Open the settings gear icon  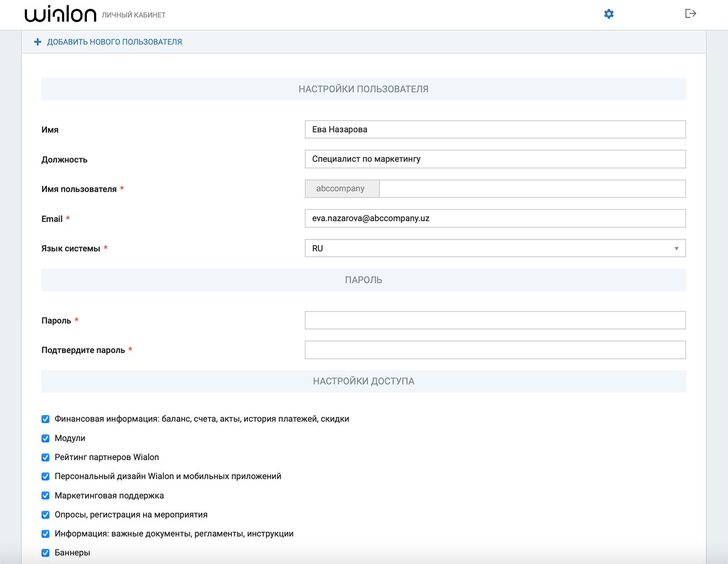point(608,14)
